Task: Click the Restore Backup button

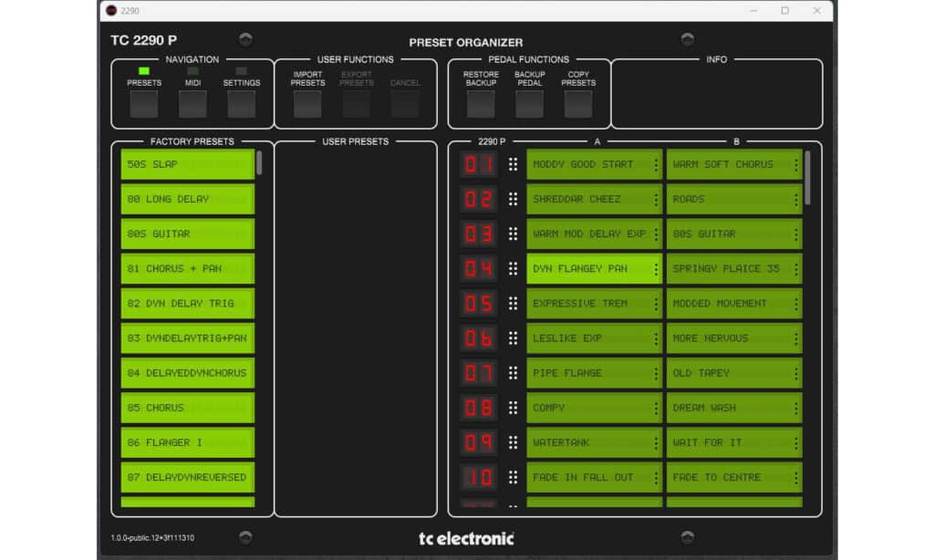Action: (x=481, y=104)
